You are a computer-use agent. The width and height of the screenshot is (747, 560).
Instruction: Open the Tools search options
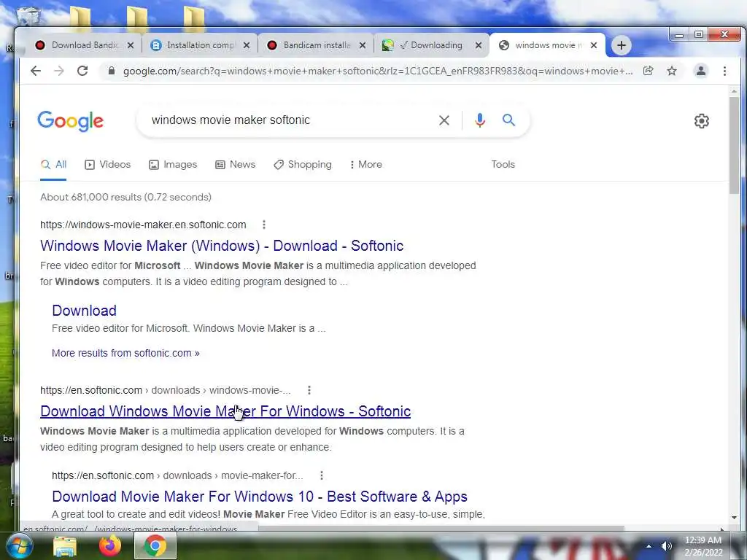pyautogui.click(x=503, y=164)
